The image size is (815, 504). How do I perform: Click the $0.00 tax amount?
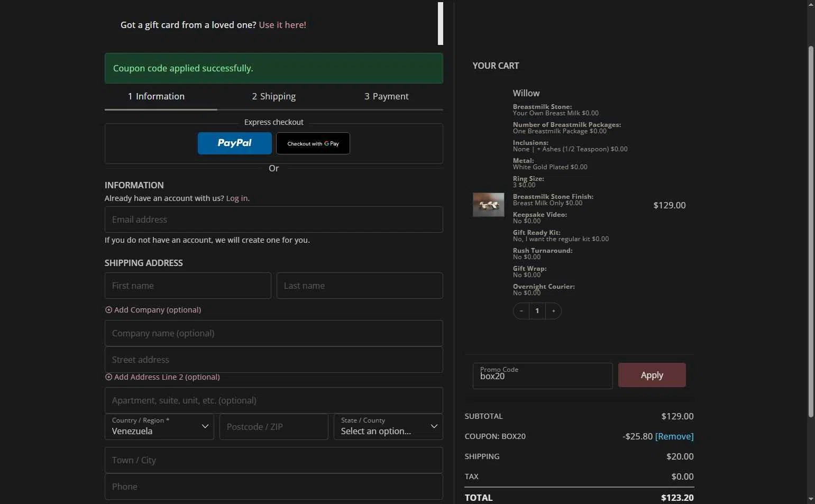click(683, 476)
